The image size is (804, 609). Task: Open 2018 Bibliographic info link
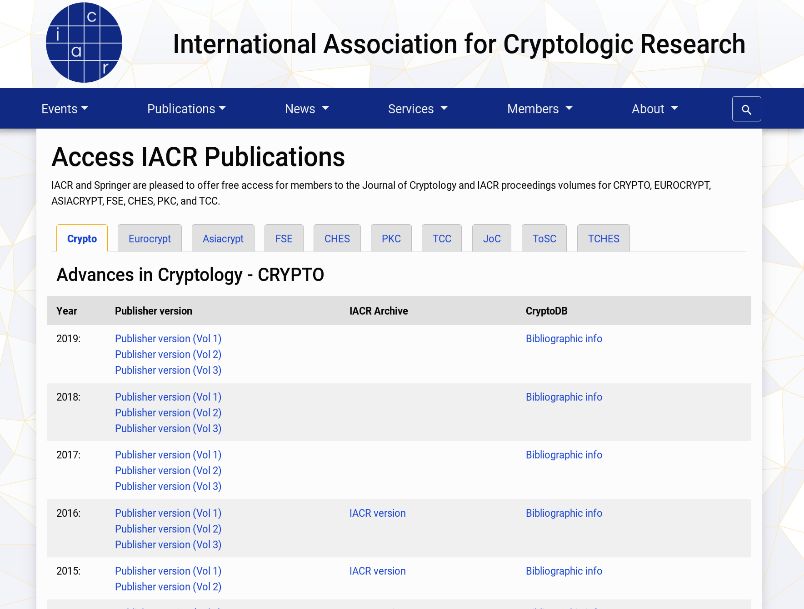564,397
